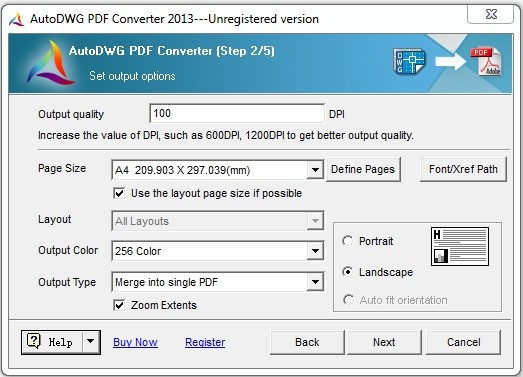523x377 pixels.
Task: Click the Adobe PDF icon in the banner
Action: point(486,62)
